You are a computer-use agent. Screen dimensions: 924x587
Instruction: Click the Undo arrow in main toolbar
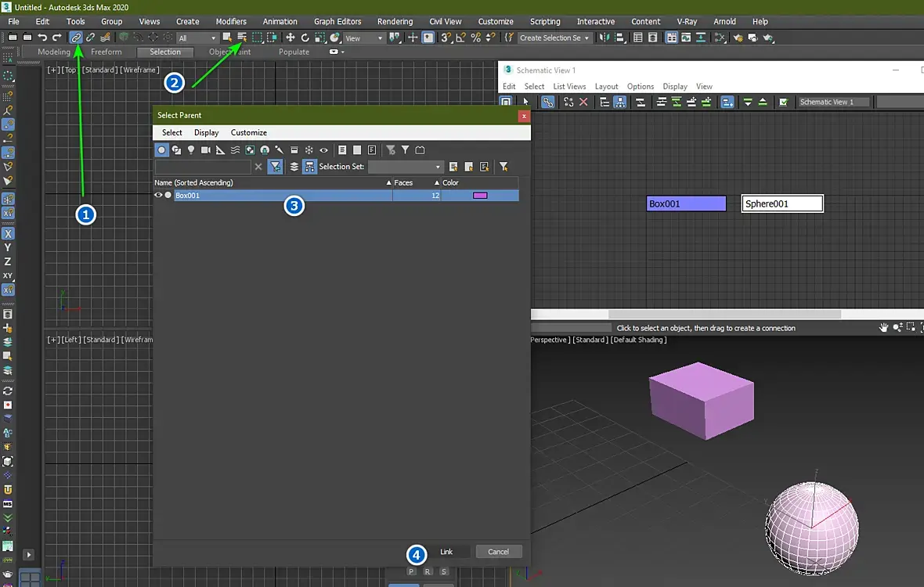point(42,38)
